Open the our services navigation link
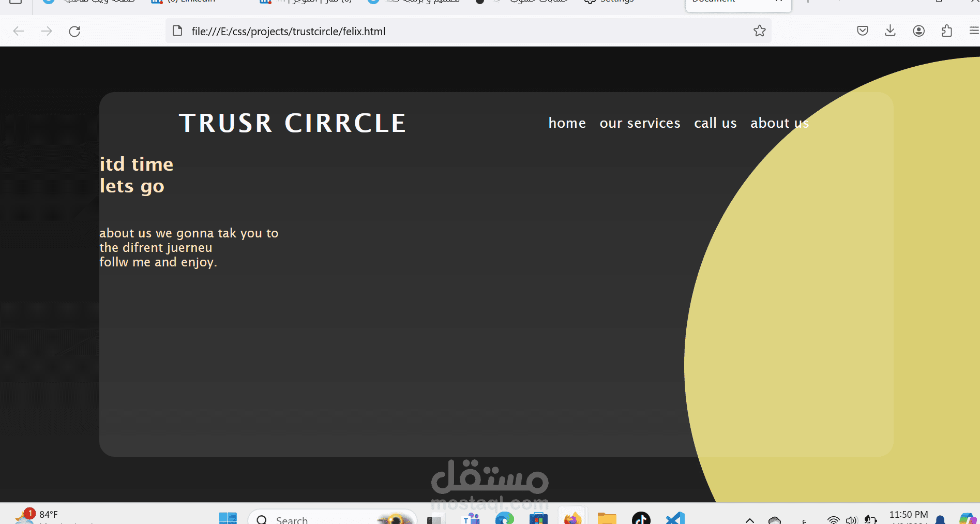The width and height of the screenshot is (980, 524). coord(640,123)
